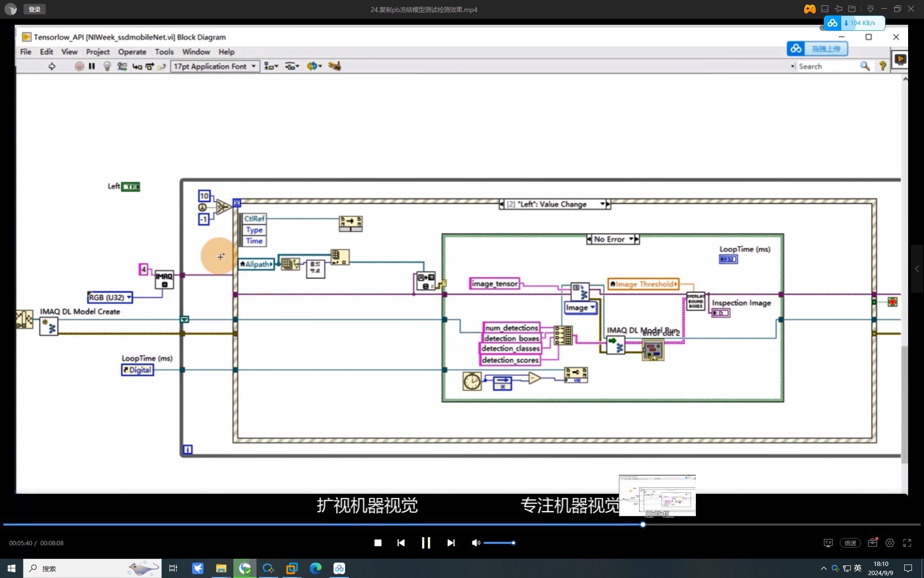Click the Retain Wire Values icon

(x=122, y=66)
